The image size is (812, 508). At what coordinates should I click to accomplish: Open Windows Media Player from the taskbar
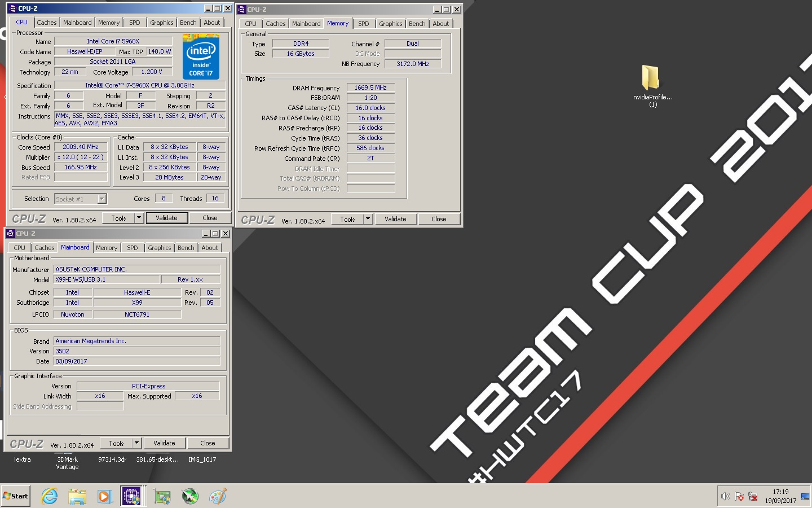pyautogui.click(x=104, y=496)
